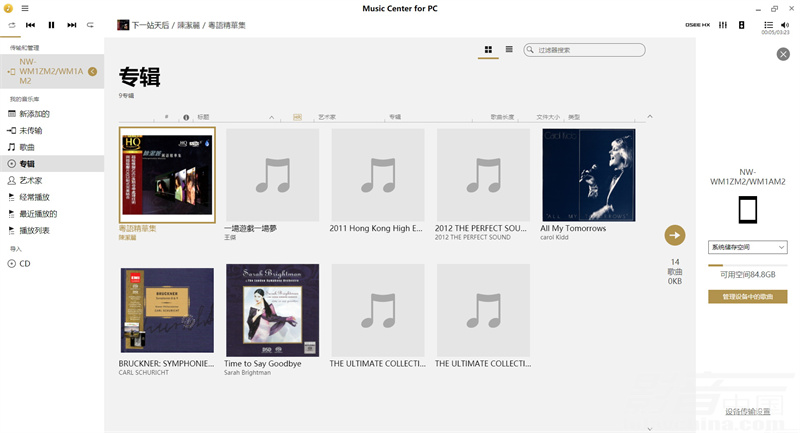Open 最近播放的 (recently played) in sidebar
This screenshot has width=800, height=433.
[x=38, y=214]
